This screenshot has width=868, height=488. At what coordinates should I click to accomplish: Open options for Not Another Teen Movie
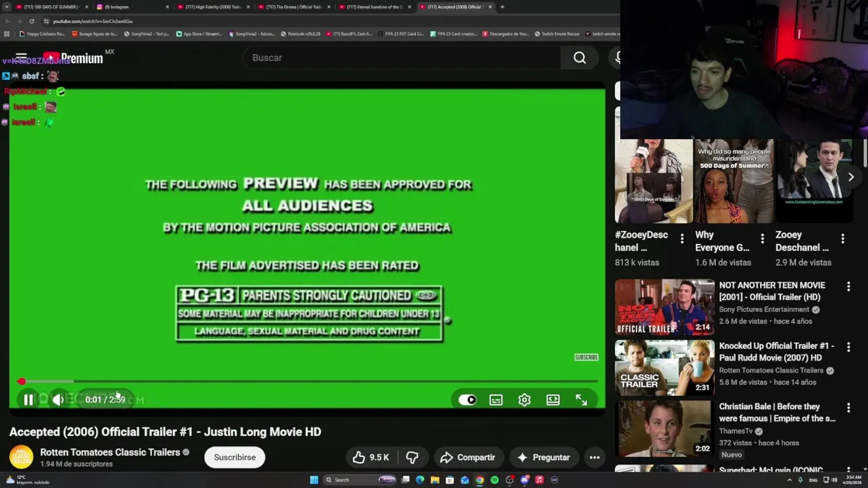pos(848,287)
